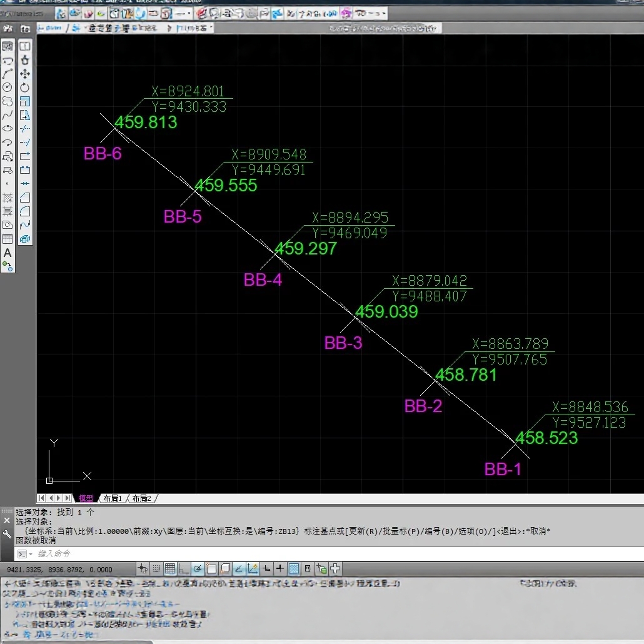Toggle Annotation Monitor in status bar
The height and width of the screenshot is (644, 644).
click(335, 569)
